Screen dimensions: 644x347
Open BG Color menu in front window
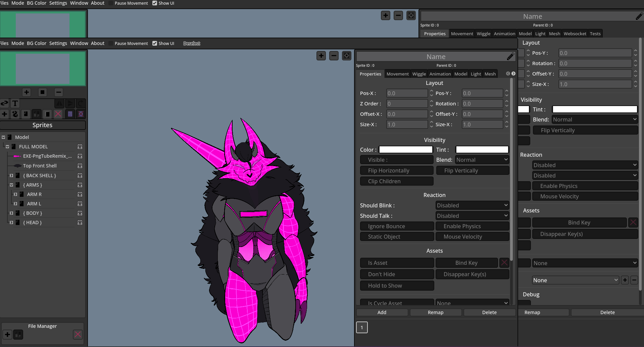point(37,43)
